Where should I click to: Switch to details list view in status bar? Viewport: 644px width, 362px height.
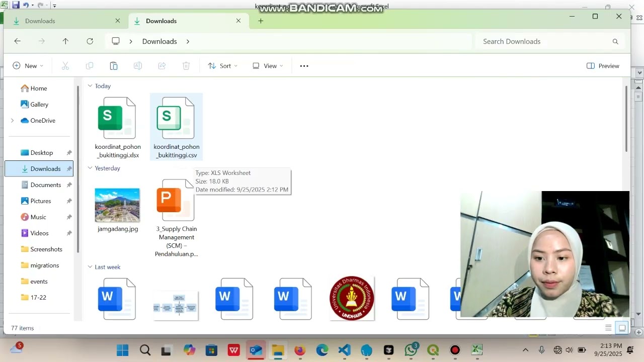[x=608, y=328]
